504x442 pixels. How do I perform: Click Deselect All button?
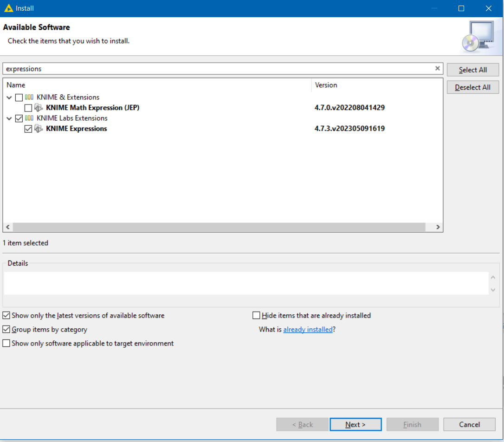pyautogui.click(x=473, y=87)
